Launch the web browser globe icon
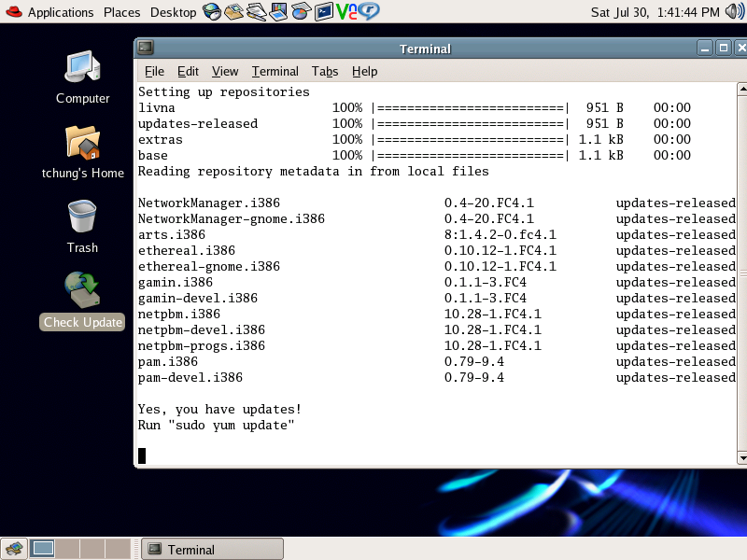747x560 pixels. pos(212,11)
